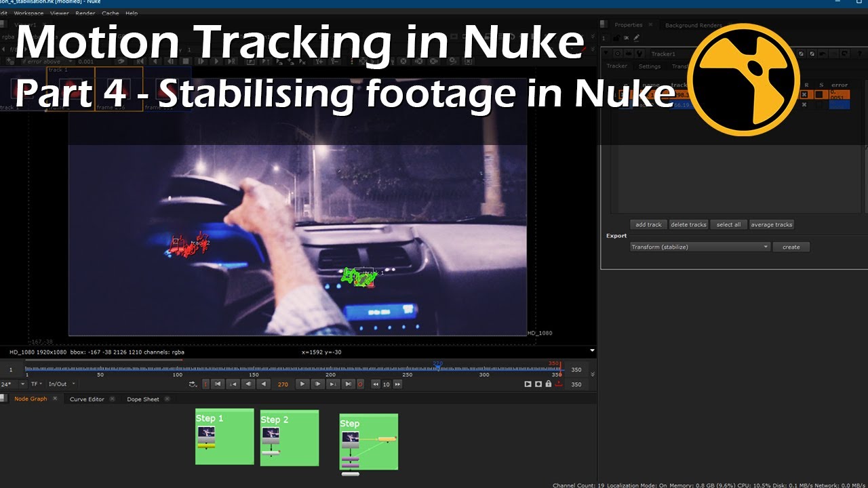868x488 pixels.
Task: Toggle the timeline range lock icon
Action: 549,384
